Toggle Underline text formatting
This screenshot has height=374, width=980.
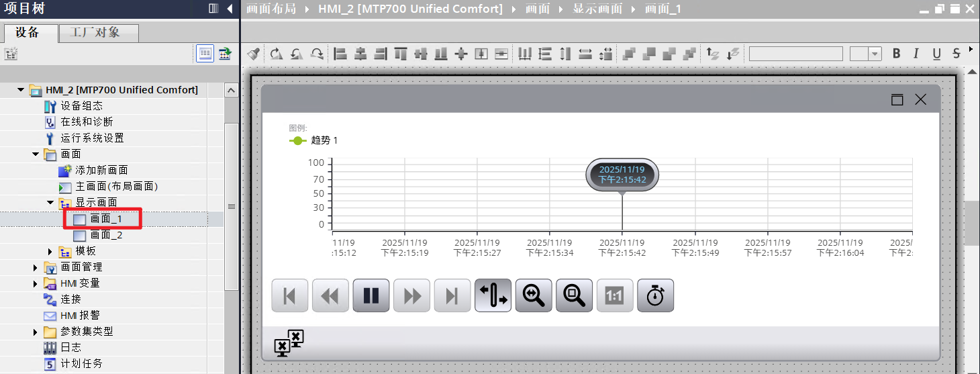[936, 54]
